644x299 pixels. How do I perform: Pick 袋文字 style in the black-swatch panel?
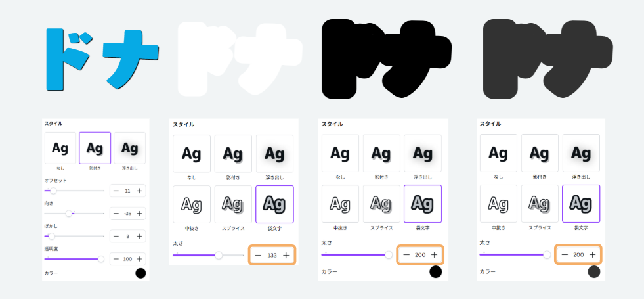423,204
